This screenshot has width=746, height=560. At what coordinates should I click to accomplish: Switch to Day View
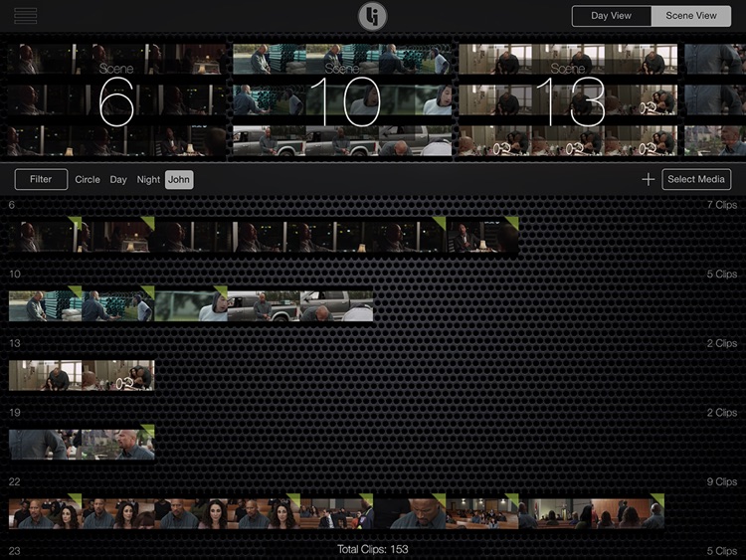pyautogui.click(x=612, y=16)
